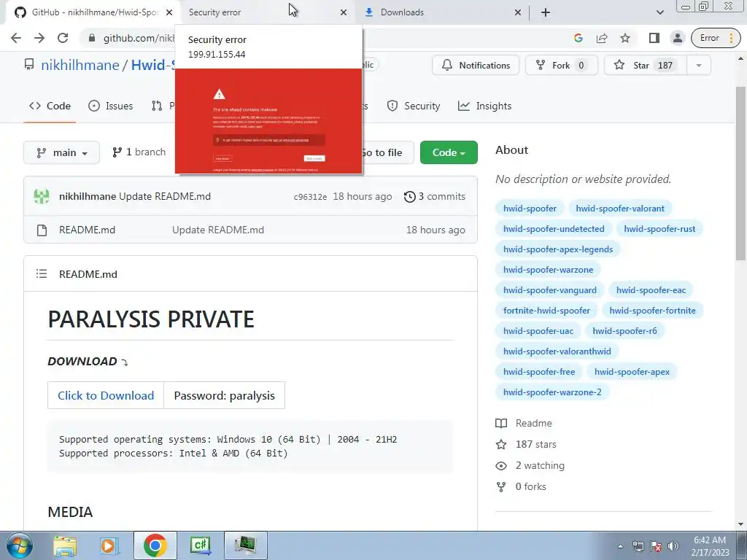This screenshot has height=560, width=747.
Task: Select the fortnite-hwid-spoofer topic tag
Action: (546, 311)
